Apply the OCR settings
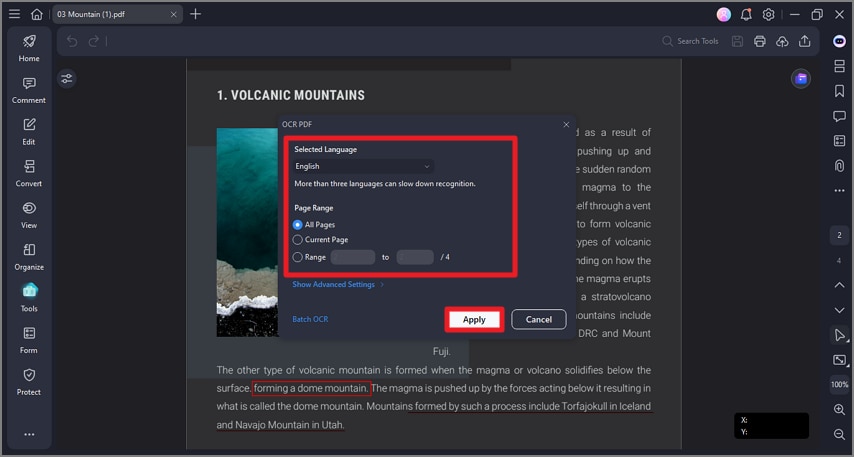 474,320
